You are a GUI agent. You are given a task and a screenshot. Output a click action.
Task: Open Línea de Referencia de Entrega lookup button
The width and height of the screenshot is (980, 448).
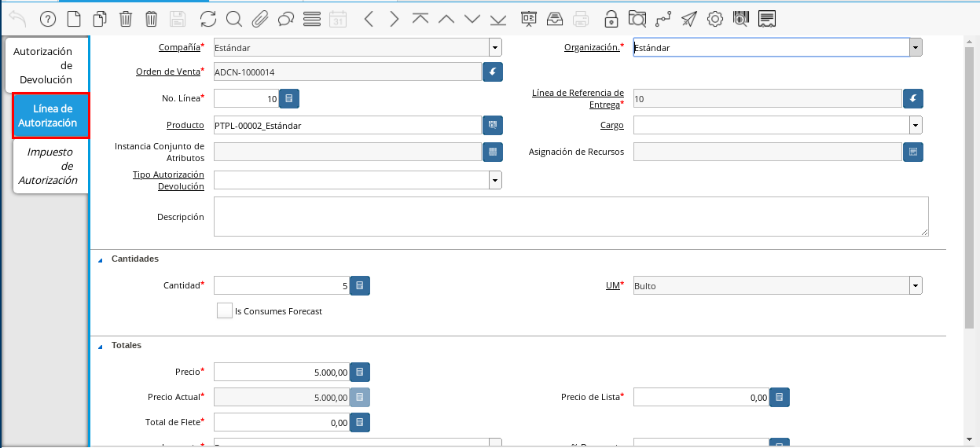[913, 99]
